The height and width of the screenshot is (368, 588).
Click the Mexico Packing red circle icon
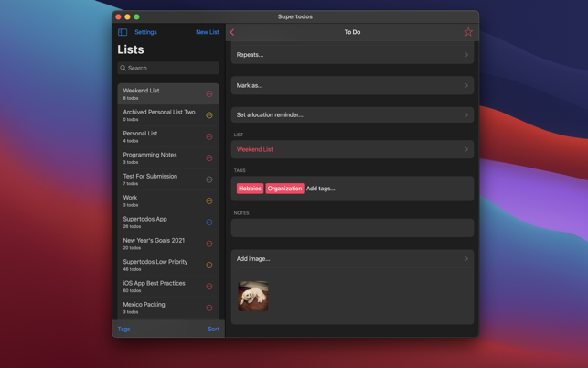click(209, 308)
